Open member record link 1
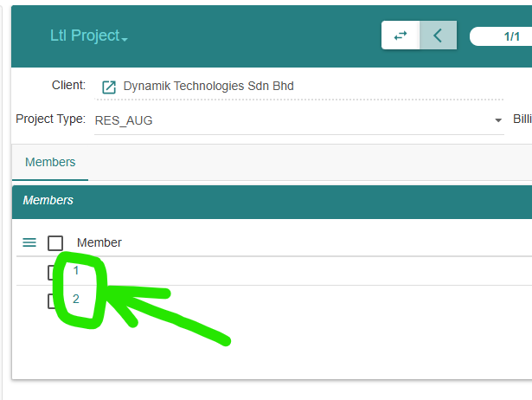Screen dimensions: 532x400 coord(76,270)
